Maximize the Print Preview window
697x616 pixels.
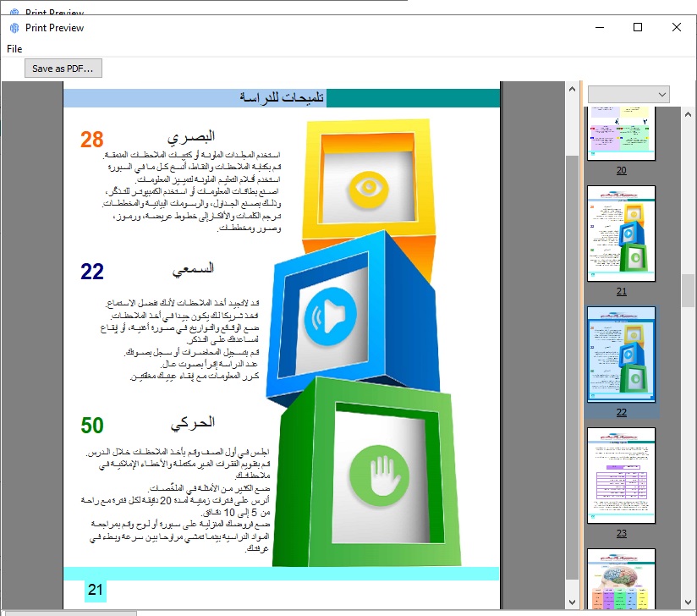pos(638,28)
